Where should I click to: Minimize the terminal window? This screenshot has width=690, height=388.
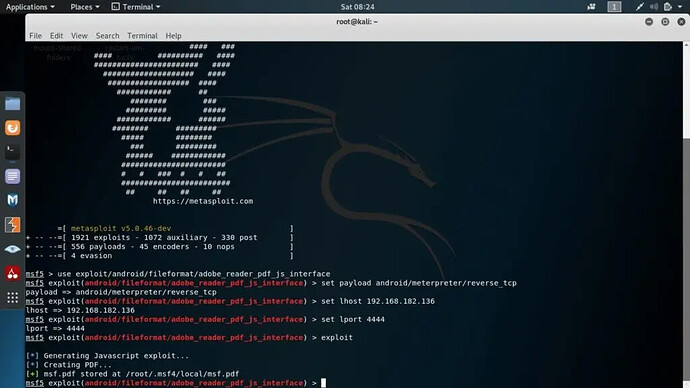(649, 22)
